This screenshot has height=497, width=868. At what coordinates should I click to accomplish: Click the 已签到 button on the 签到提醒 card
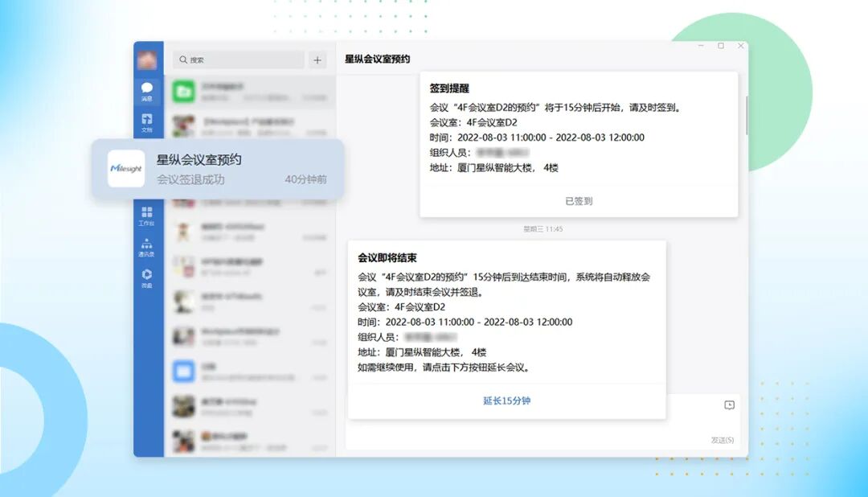[579, 201]
